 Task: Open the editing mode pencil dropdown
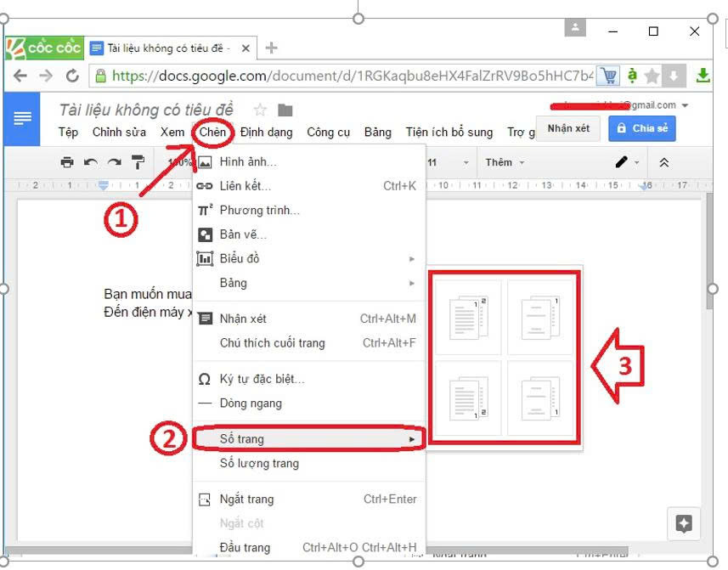coord(628,162)
